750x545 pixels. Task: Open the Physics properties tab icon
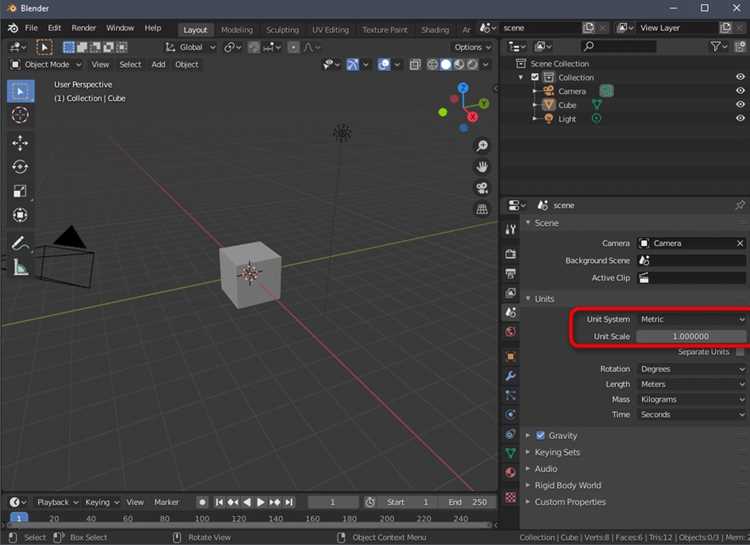click(510, 414)
